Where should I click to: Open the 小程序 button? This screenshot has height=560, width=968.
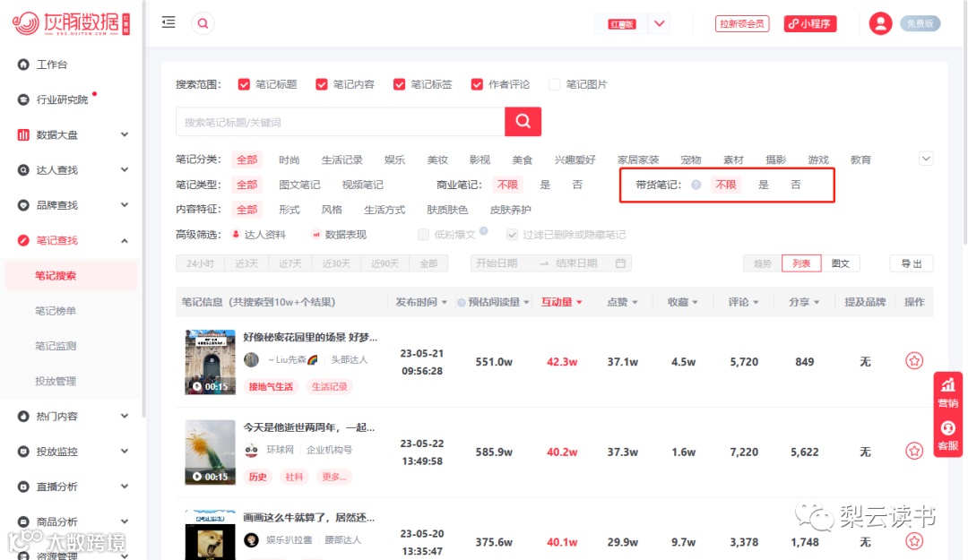pos(810,23)
